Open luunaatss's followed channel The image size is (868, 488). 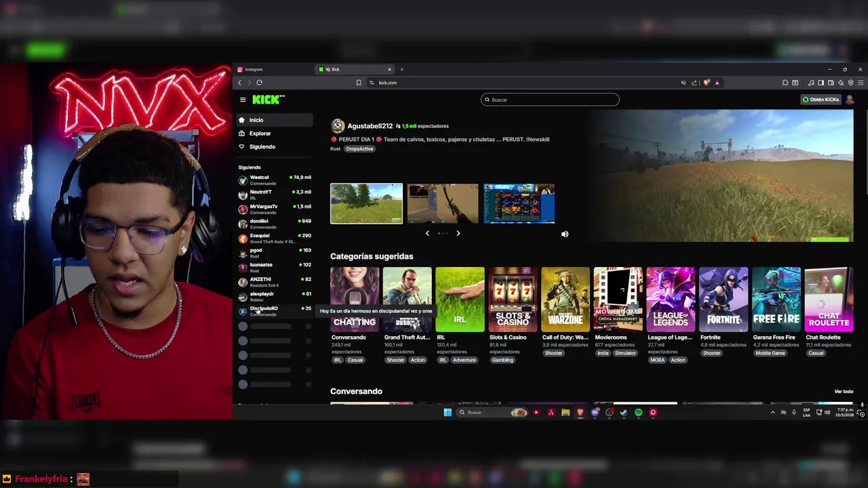(275, 268)
